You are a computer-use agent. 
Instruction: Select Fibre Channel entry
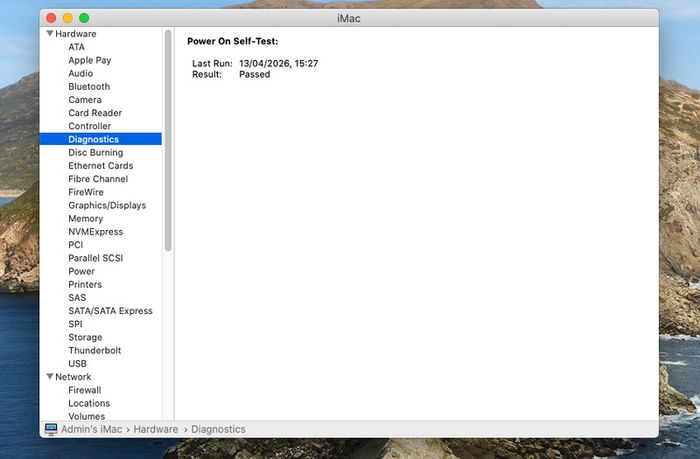pos(98,179)
